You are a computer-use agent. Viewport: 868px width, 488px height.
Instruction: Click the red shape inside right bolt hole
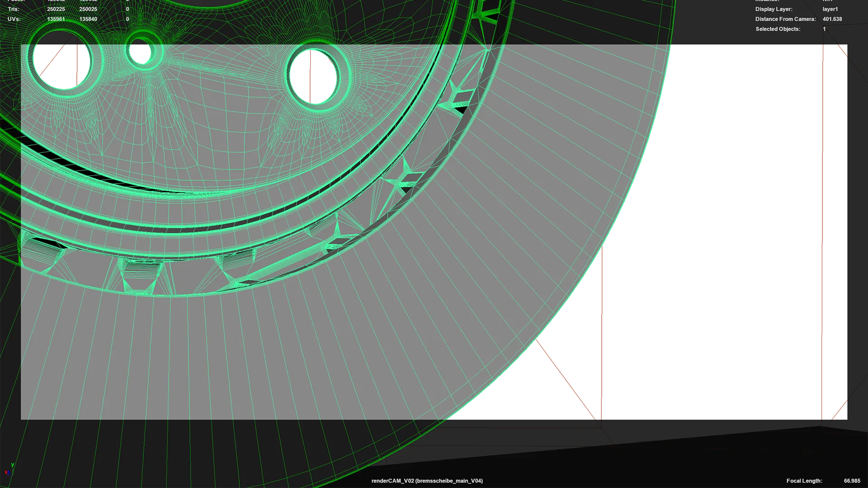pyautogui.click(x=320, y=77)
